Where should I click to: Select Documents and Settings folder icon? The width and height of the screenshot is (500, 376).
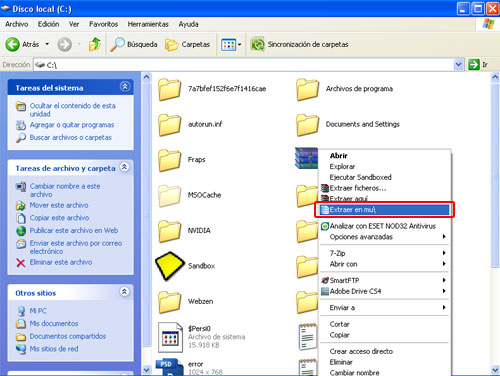307,125
